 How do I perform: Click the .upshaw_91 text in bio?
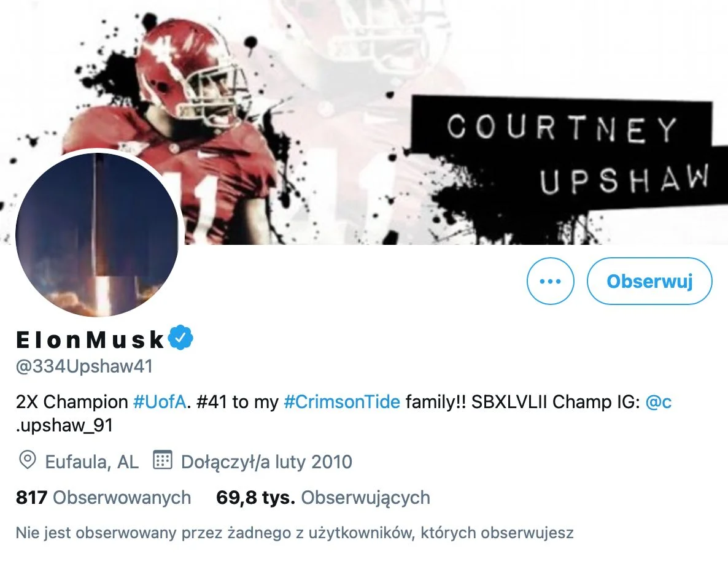coord(64,425)
